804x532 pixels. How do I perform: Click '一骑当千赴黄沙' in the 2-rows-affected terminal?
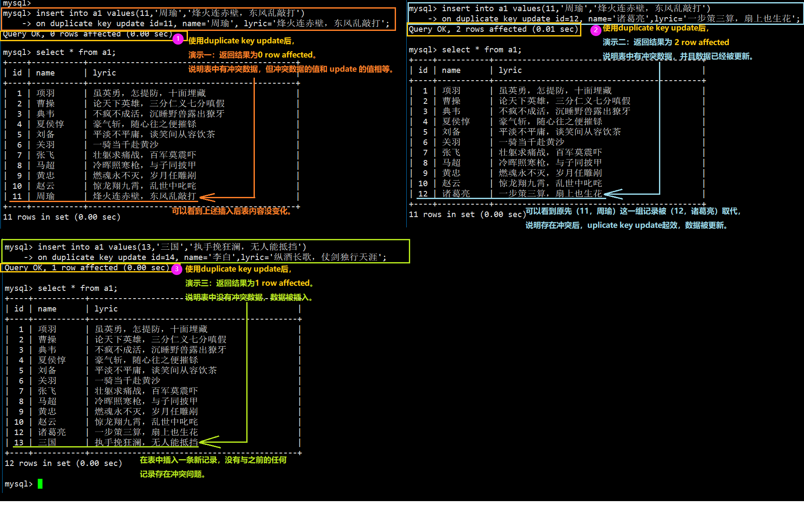pos(532,142)
